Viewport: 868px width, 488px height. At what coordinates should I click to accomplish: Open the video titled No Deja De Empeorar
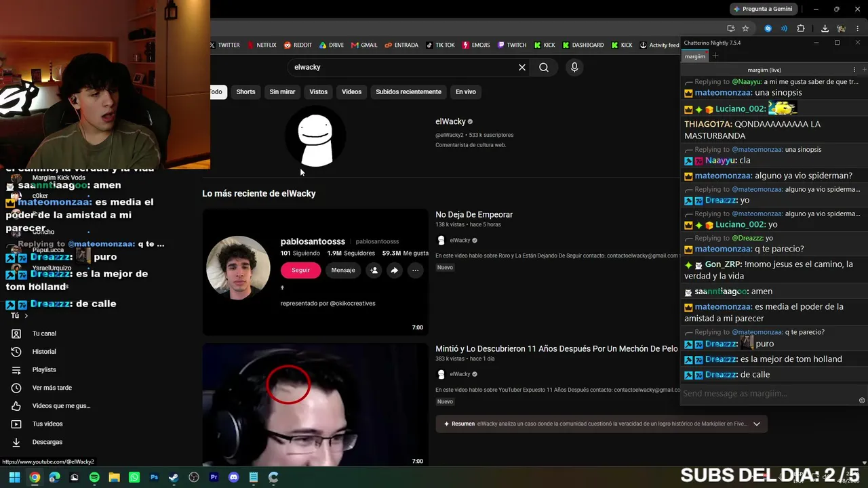[x=474, y=214]
